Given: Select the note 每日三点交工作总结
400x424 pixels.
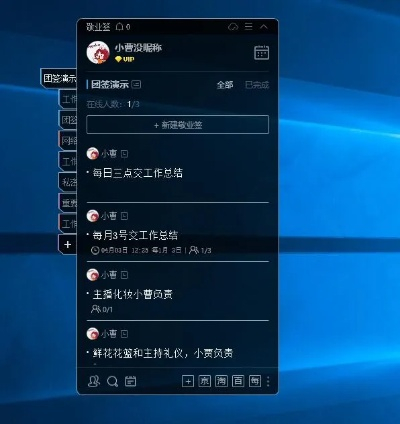Looking at the screenshot, I should (x=138, y=173).
